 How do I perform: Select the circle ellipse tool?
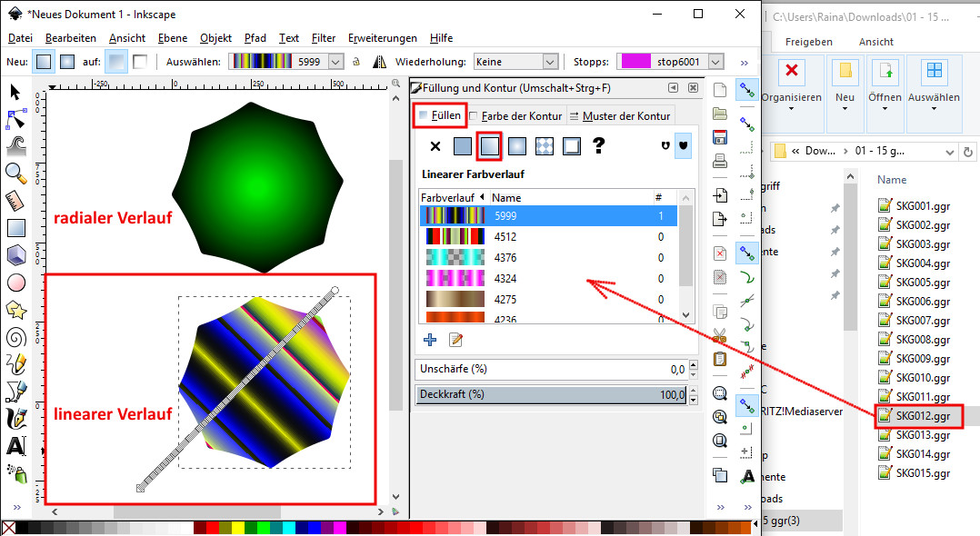tap(15, 283)
